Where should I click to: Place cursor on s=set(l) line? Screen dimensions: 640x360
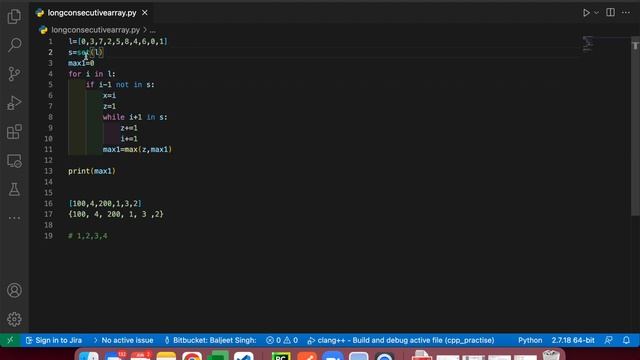pyautogui.click(x=86, y=52)
